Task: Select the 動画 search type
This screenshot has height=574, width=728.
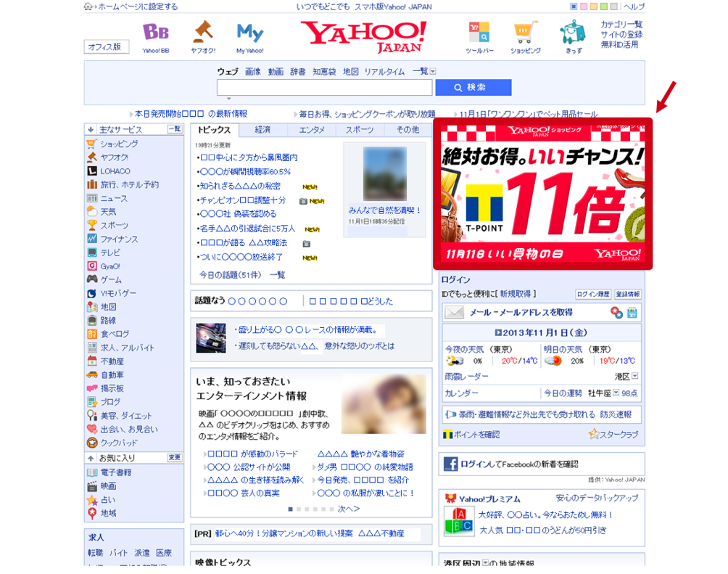Action: [276, 72]
